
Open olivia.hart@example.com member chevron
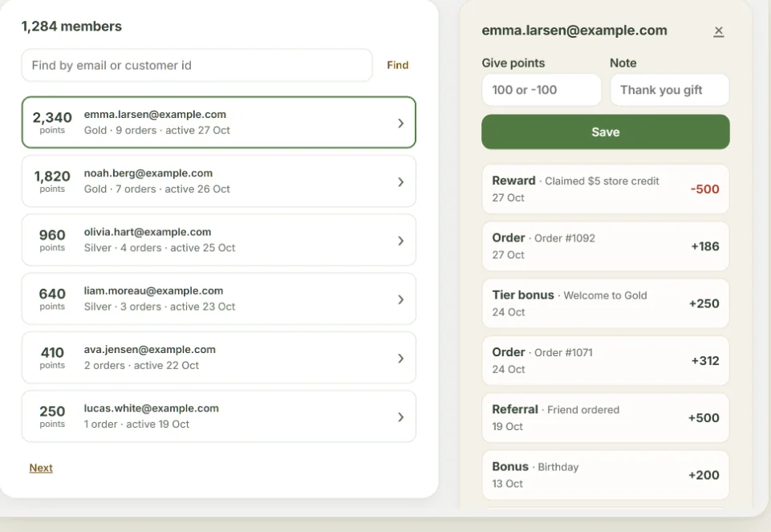tap(400, 241)
